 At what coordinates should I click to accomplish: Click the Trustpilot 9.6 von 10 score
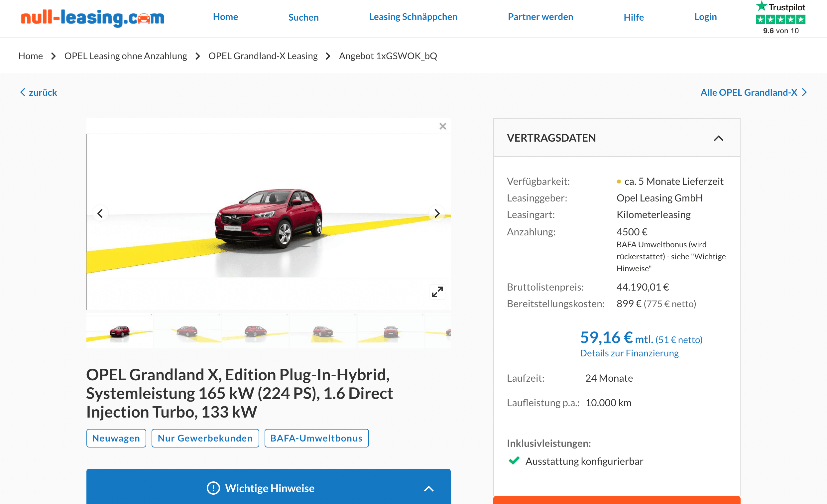781,31
